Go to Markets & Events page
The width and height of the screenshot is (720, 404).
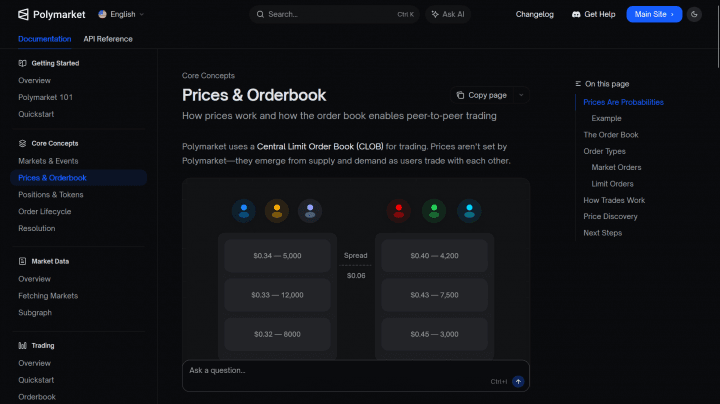[x=48, y=160]
